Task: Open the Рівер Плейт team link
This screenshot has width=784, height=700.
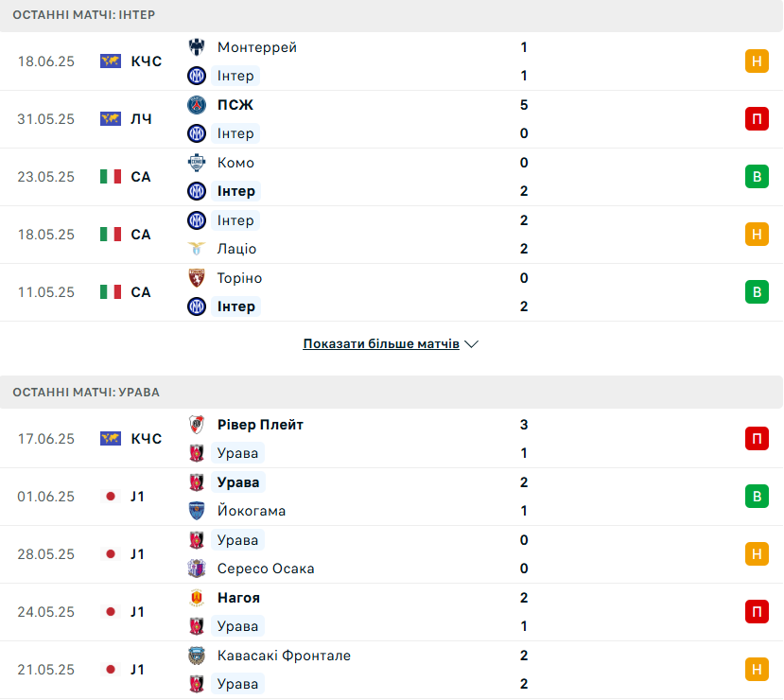Action: pyautogui.click(x=260, y=425)
